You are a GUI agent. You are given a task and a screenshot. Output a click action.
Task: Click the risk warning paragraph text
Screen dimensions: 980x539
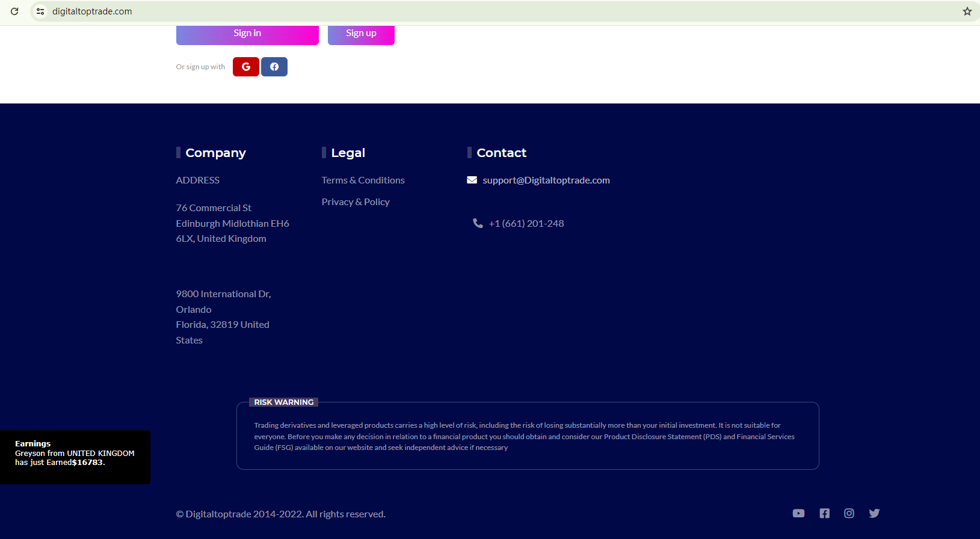[524, 436]
